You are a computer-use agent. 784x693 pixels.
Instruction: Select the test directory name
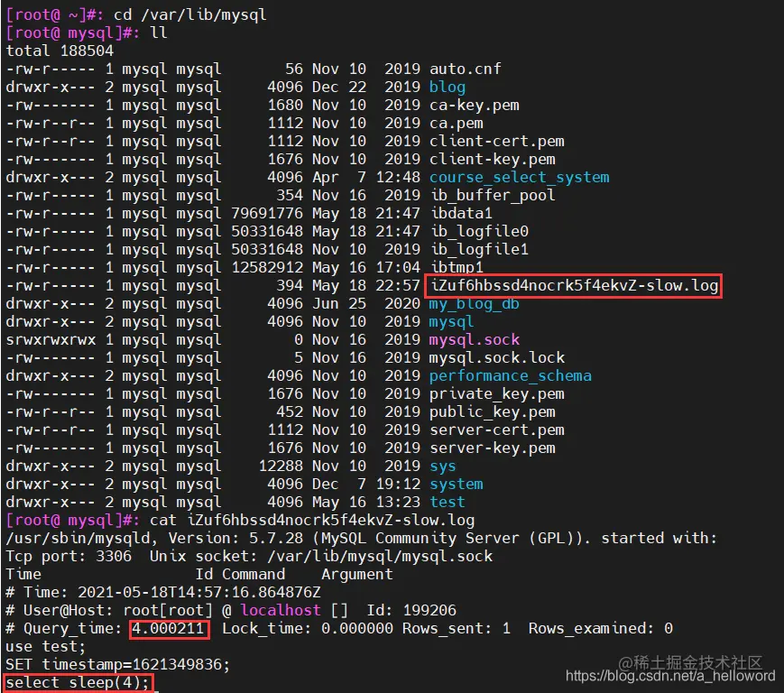click(x=447, y=502)
